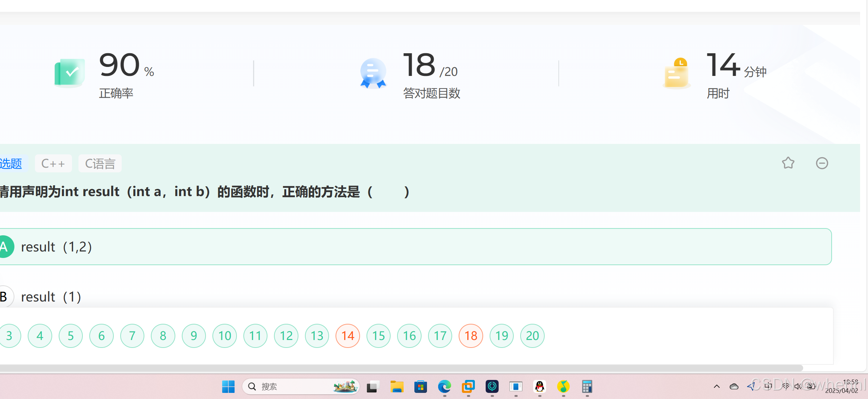Viewport: 868px width, 399px height.
Task: Click the C语言 tag
Action: pyautogui.click(x=100, y=163)
